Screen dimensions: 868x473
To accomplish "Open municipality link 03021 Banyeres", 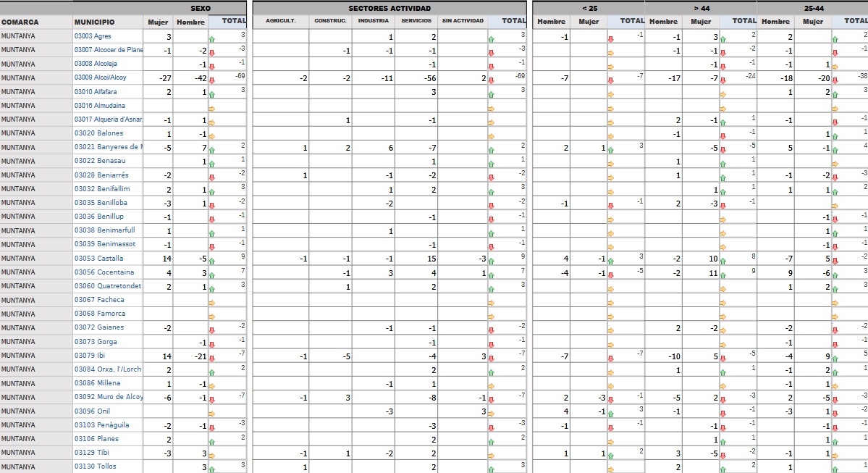I will point(108,147).
